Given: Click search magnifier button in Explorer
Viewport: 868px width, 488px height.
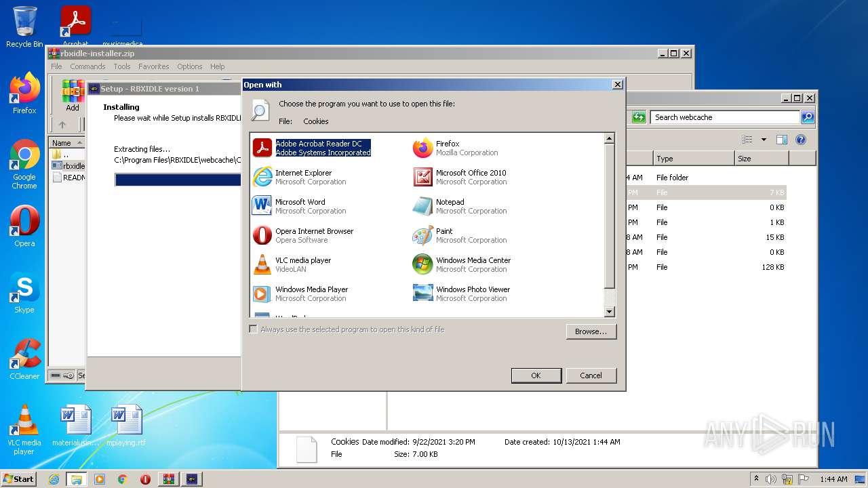Looking at the screenshot, I should click(x=808, y=117).
